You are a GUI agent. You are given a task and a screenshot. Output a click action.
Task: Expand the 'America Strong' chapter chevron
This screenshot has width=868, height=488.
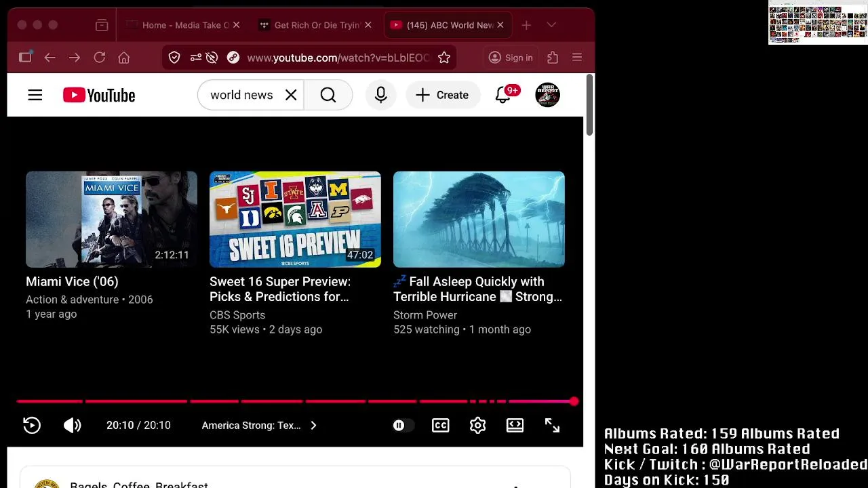point(313,425)
